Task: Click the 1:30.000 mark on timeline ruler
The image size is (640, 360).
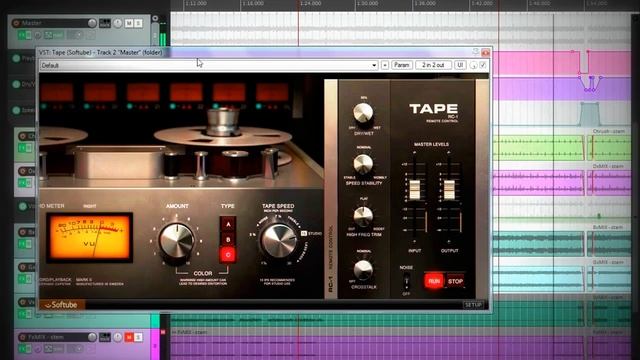Action: click(x=367, y=3)
